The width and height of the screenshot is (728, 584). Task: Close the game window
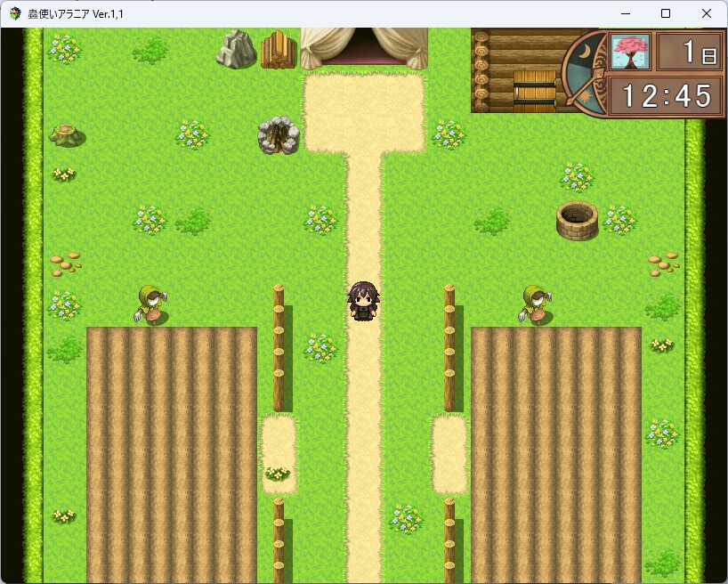(x=707, y=13)
